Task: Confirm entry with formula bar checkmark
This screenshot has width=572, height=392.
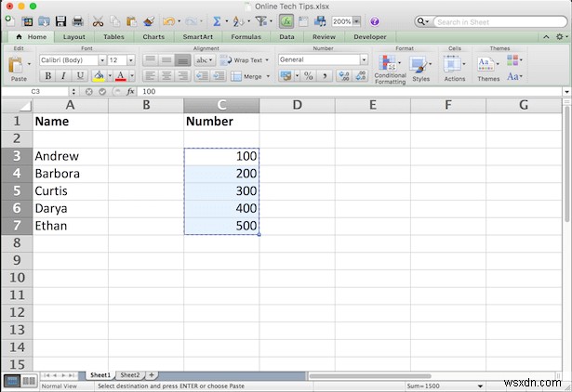Action: (x=102, y=91)
